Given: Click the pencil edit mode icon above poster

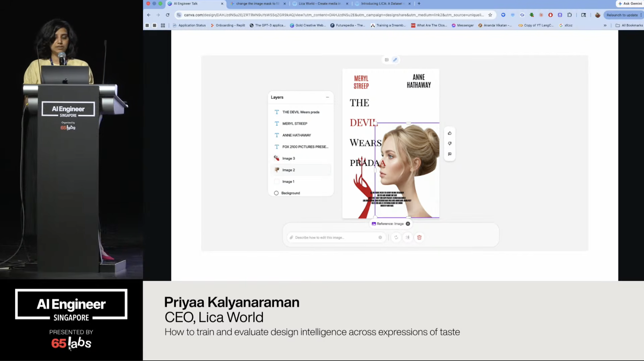Looking at the screenshot, I should (395, 60).
